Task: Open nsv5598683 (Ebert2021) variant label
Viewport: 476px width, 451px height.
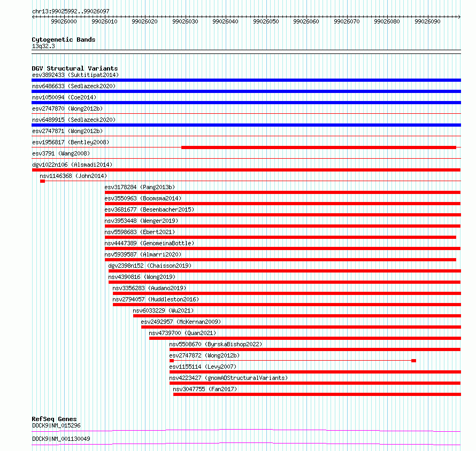Action: (140, 232)
